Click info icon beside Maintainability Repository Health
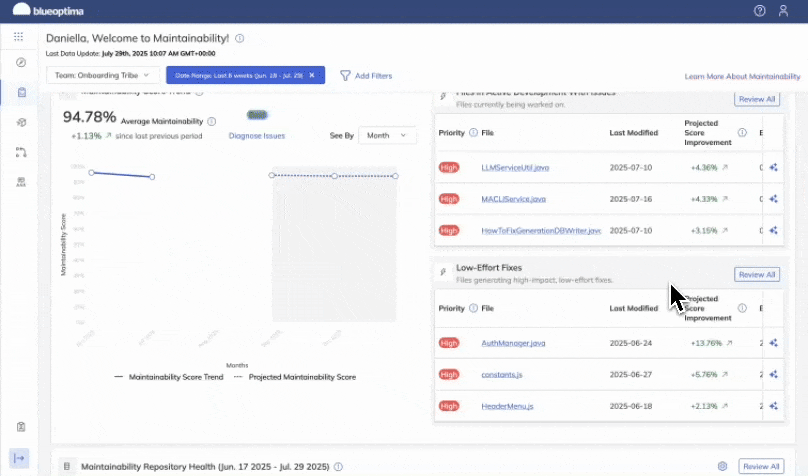 [338, 467]
